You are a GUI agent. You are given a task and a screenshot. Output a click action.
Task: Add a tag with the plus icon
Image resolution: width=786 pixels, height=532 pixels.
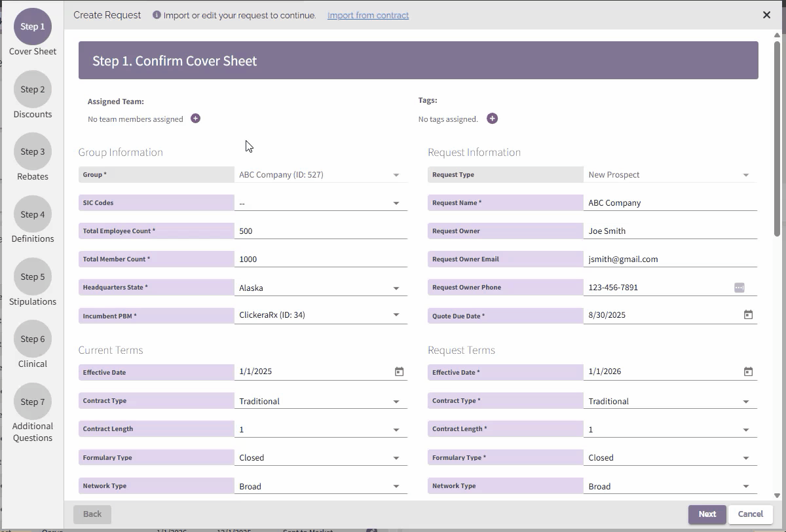(x=492, y=119)
